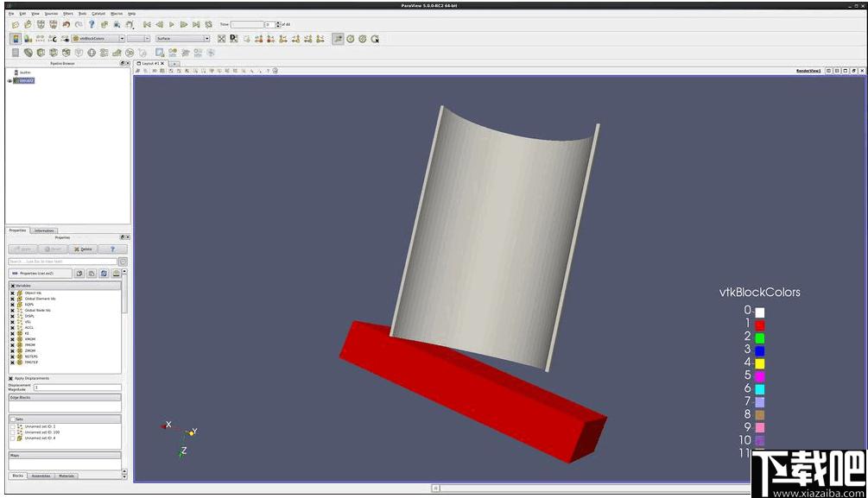Click the red swatch labeled 1
Viewport: 868px width, 498px height.
(x=760, y=325)
